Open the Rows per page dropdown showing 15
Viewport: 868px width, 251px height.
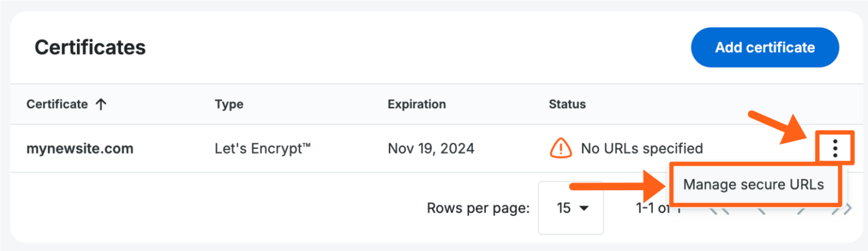click(571, 208)
